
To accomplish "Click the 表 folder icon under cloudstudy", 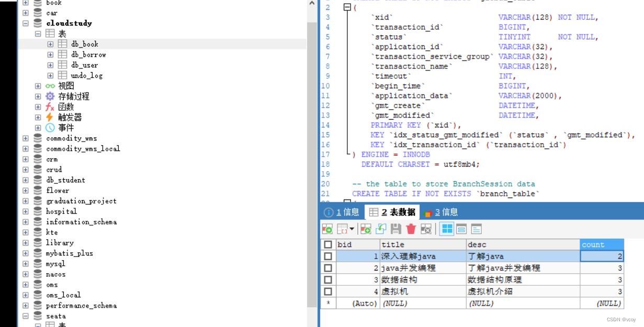I will click(x=50, y=33).
